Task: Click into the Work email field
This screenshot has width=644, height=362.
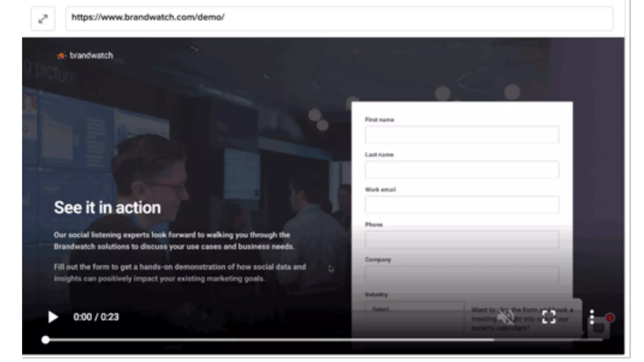Action: 462,205
